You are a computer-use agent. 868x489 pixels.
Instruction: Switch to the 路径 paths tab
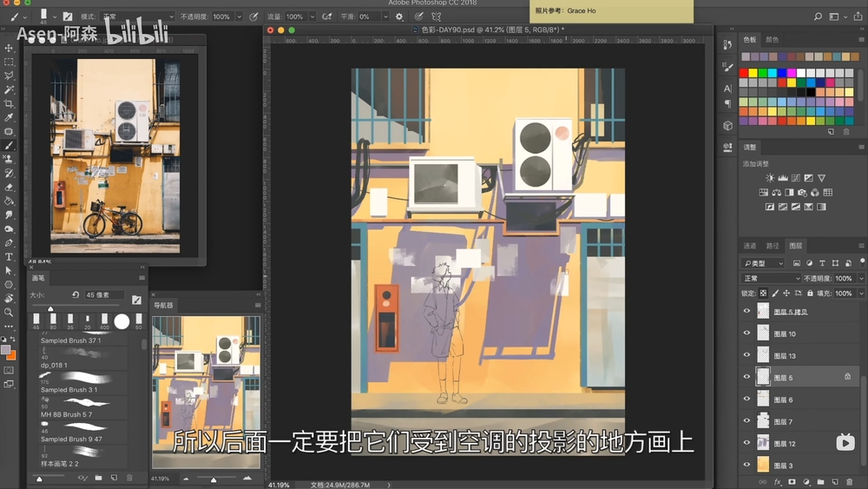coord(772,246)
